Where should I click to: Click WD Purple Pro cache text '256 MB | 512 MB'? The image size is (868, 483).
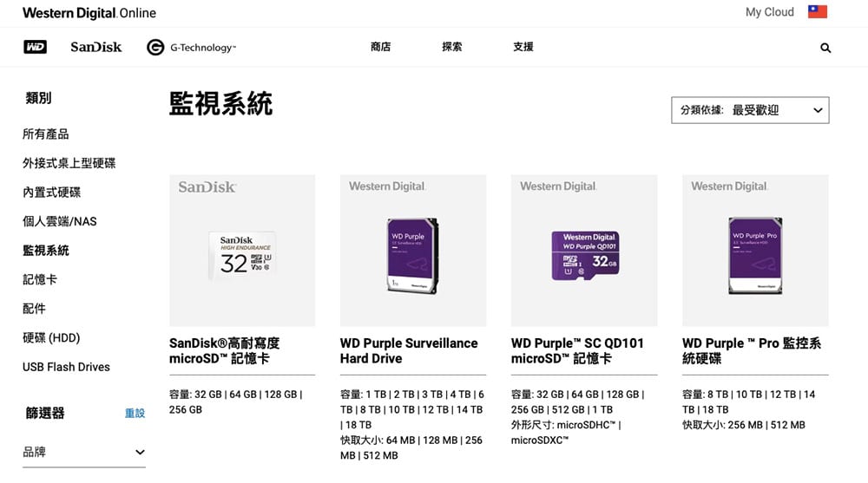coord(766,425)
